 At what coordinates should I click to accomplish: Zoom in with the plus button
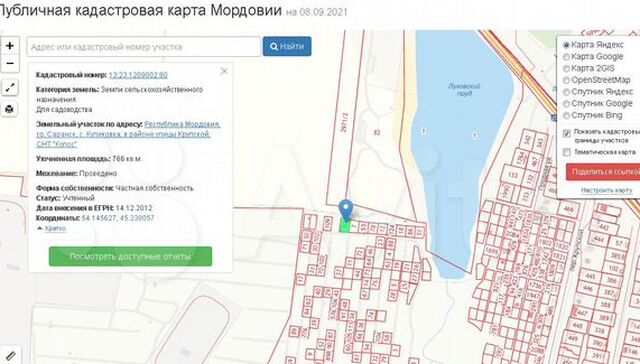pyautogui.click(x=10, y=45)
